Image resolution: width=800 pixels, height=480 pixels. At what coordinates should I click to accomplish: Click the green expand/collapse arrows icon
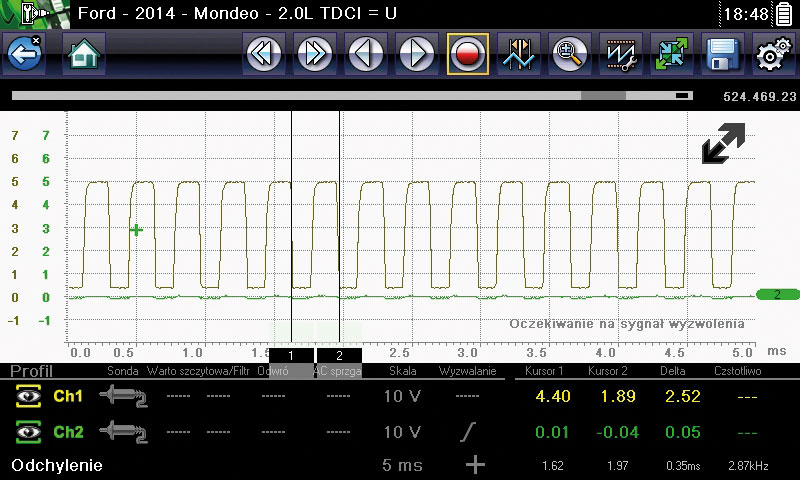(x=672, y=54)
